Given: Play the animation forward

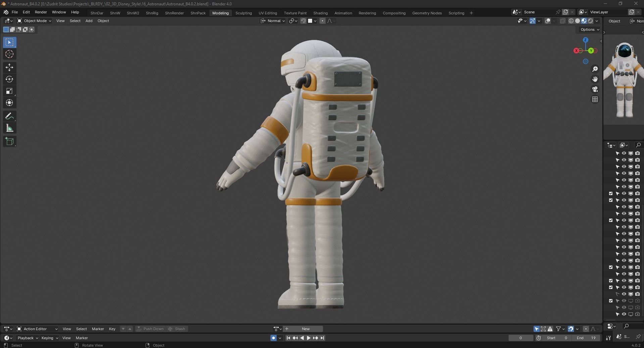Looking at the screenshot, I should click(309, 338).
